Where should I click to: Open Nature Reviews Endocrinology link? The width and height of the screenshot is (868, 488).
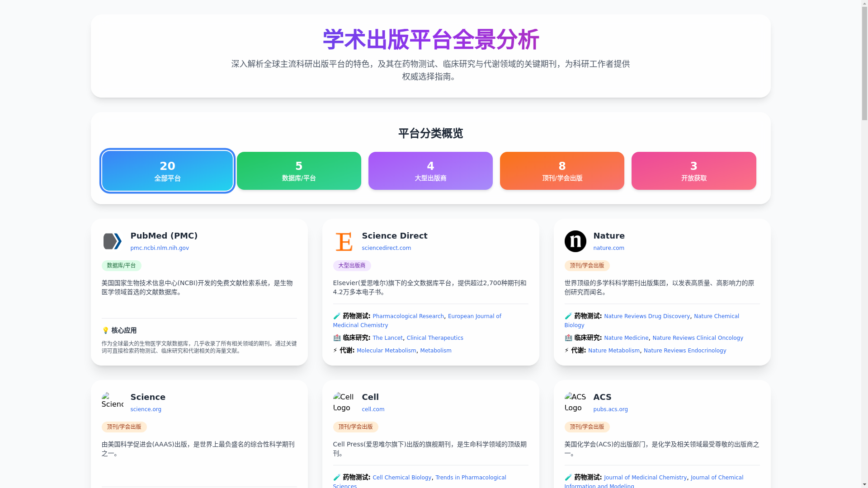tap(685, 351)
